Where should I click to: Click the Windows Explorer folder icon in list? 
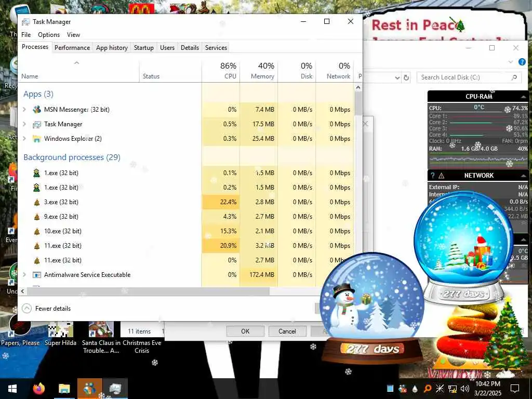(x=37, y=139)
